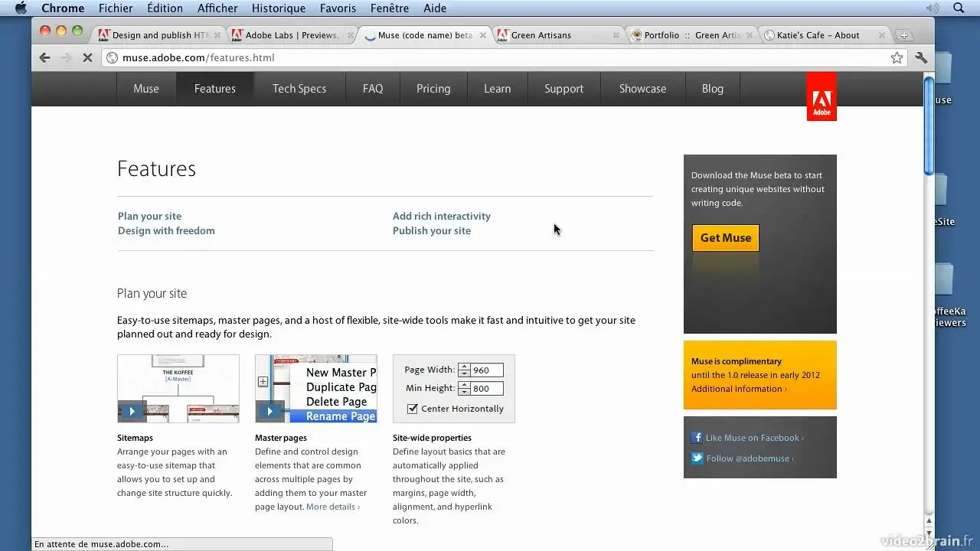The height and width of the screenshot is (551, 980).
Task: Open the Chrome application menu
Action: (x=63, y=8)
